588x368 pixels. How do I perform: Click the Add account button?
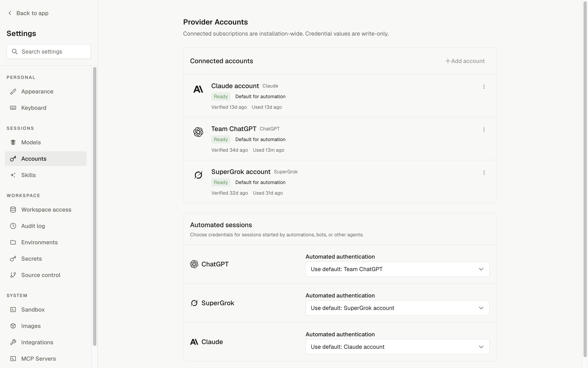(x=465, y=61)
